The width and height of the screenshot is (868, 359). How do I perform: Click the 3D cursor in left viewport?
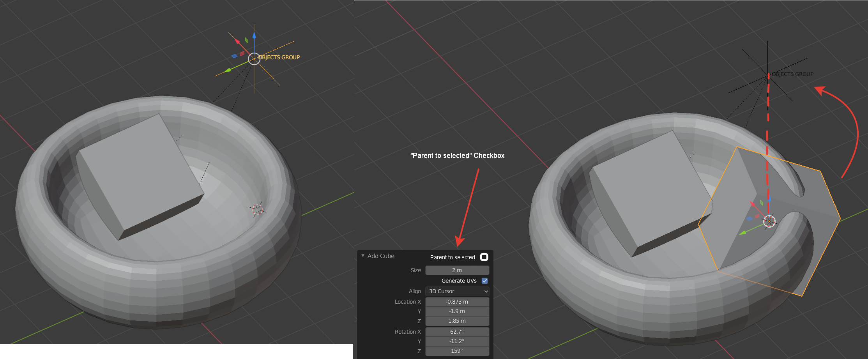[257, 210]
